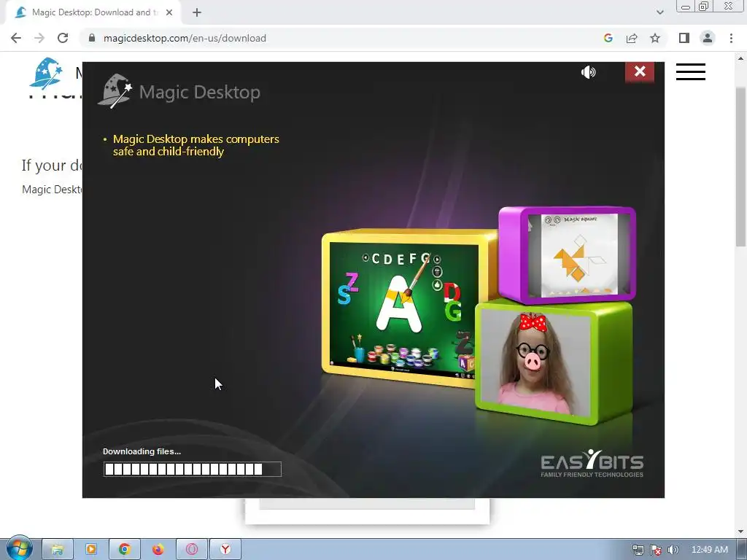Select the Magic Desktop browser tab
Image resolution: width=747 pixels, height=560 pixels.
click(93, 12)
